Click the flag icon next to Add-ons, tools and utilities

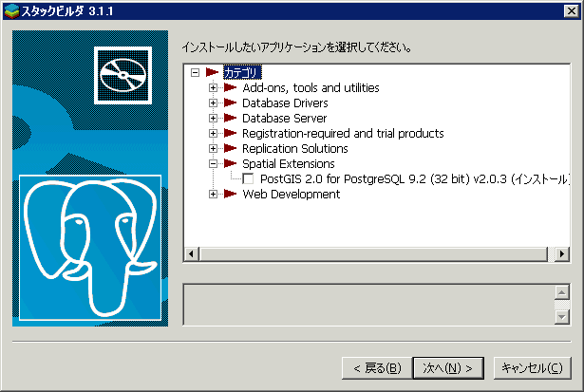(x=230, y=87)
